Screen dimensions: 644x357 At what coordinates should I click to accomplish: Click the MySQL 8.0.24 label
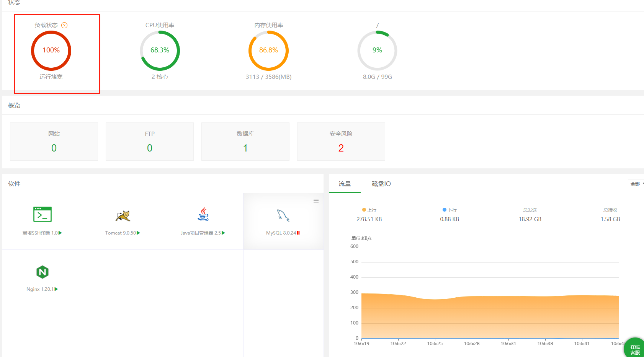click(x=281, y=233)
